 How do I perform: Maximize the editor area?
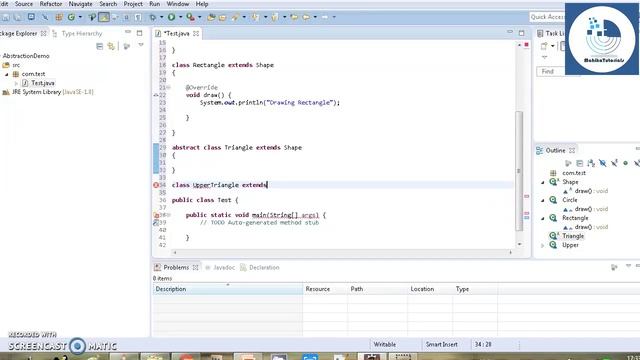(x=521, y=33)
